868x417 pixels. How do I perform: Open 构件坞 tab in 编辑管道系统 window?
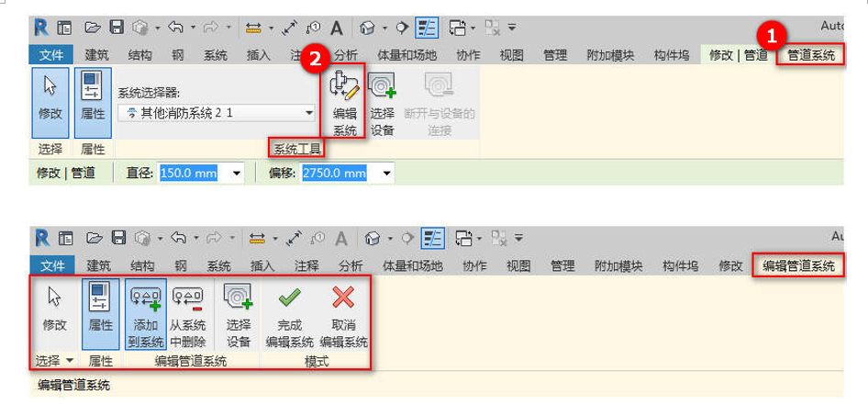click(680, 266)
